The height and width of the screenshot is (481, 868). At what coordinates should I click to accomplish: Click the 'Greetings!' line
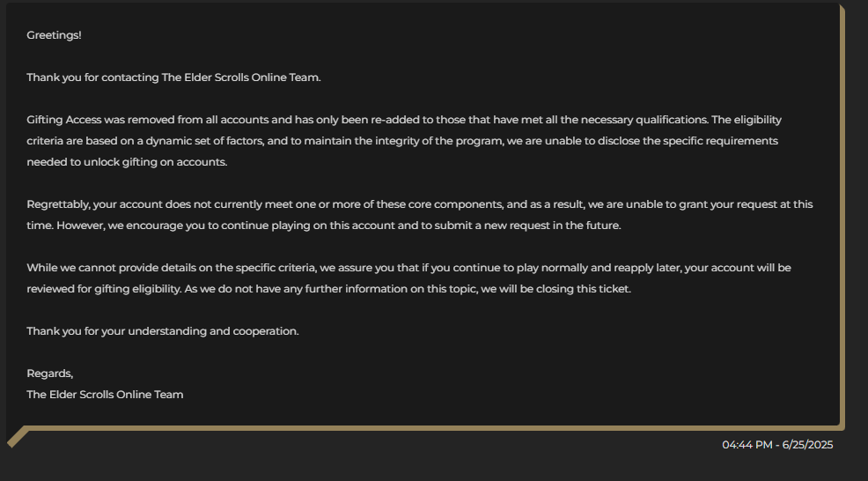tap(54, 35)
